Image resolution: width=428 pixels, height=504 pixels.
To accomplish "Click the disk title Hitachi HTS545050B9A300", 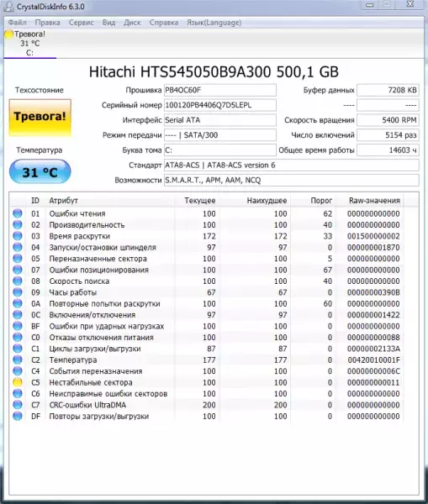I will click(x=214, y=71).
